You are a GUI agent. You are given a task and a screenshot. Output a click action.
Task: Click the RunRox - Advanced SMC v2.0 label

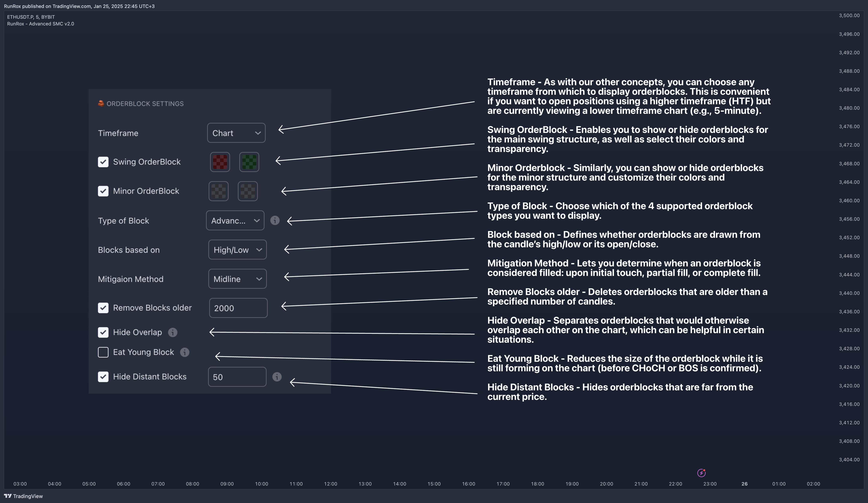tap(41, 24)
